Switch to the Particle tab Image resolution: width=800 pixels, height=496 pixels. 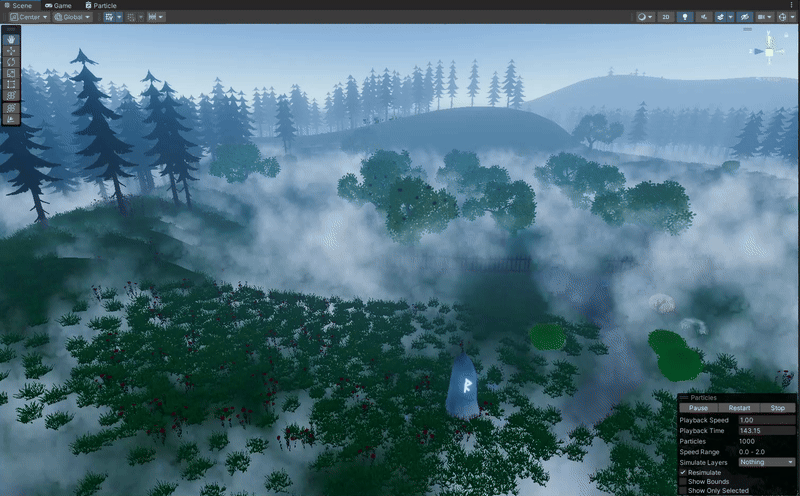pos(100,5)
